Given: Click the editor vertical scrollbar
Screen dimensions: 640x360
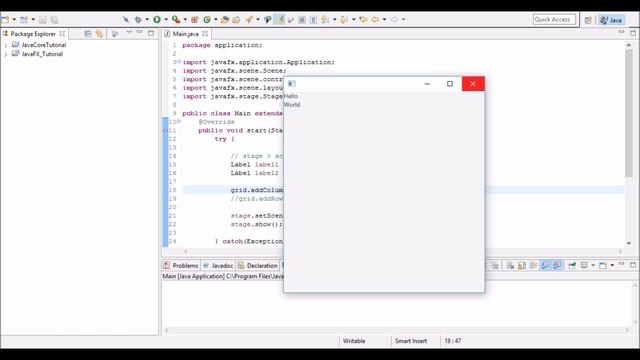Looking at the screenshot, I should tap(629, 113).
